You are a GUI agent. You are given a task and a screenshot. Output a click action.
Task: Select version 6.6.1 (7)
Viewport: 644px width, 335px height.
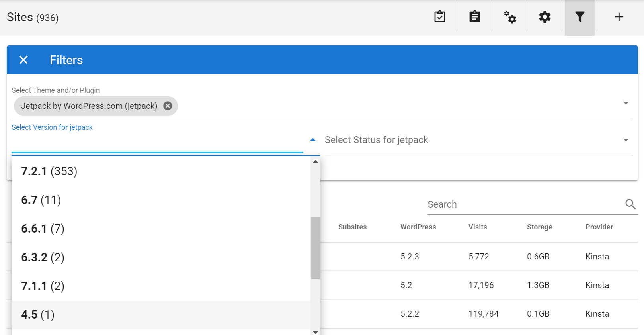pos(161,229)
